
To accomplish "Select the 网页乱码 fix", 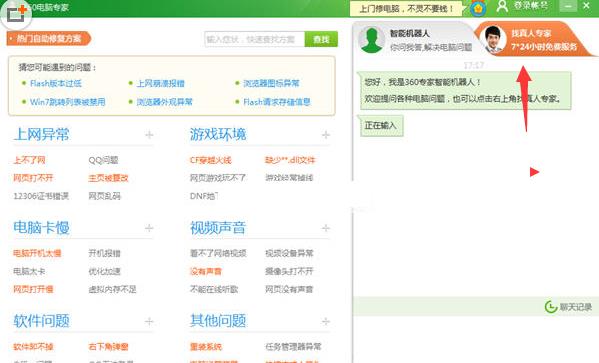I will click(105, 196).
